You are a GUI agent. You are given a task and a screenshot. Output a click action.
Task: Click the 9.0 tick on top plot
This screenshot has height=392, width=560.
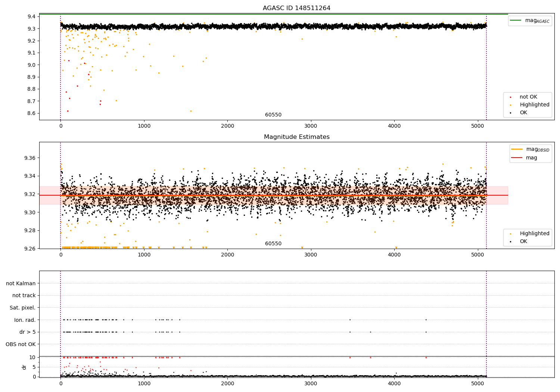click(31, 65)
